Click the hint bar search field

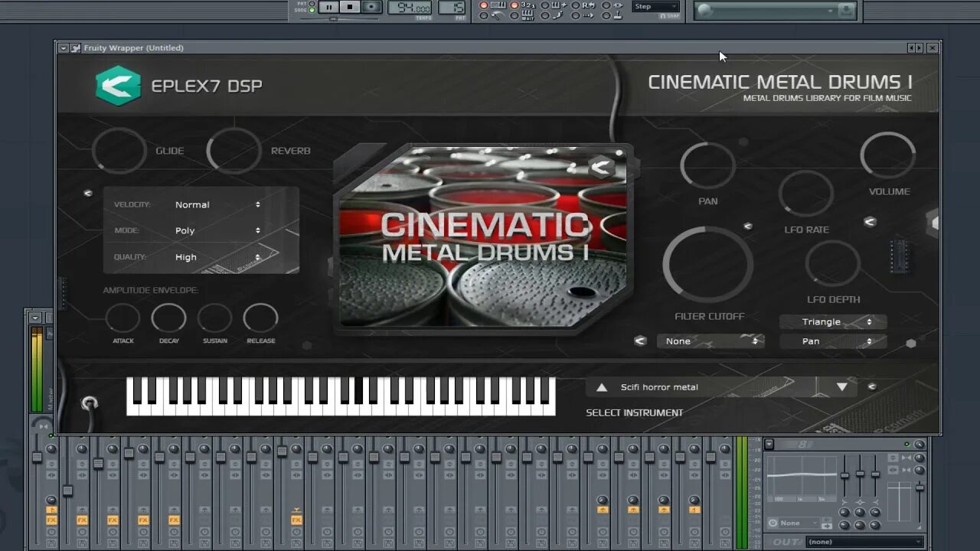click(776, 11)
